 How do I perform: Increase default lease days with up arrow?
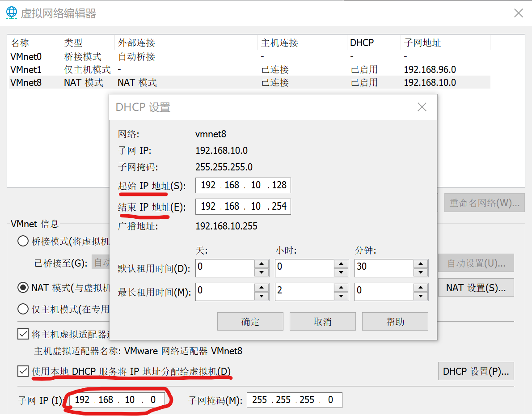[261, 263]
